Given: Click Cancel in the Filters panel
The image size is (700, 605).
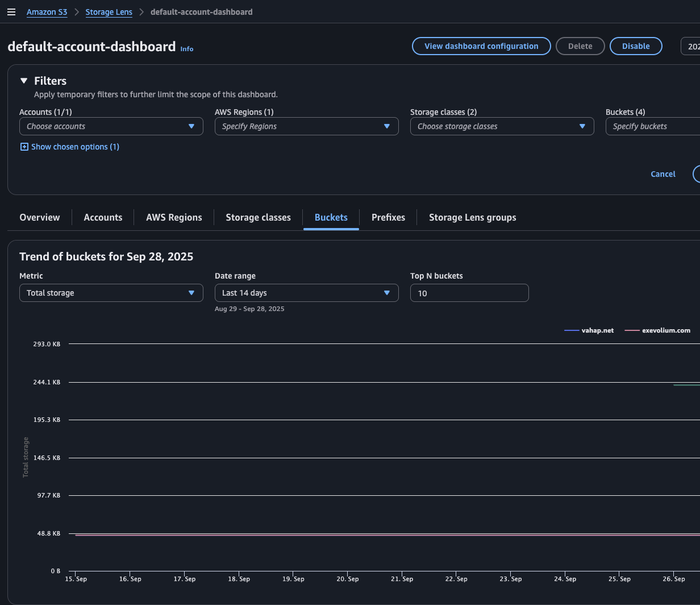Looking at the screenshot, I should pos(663,174).
